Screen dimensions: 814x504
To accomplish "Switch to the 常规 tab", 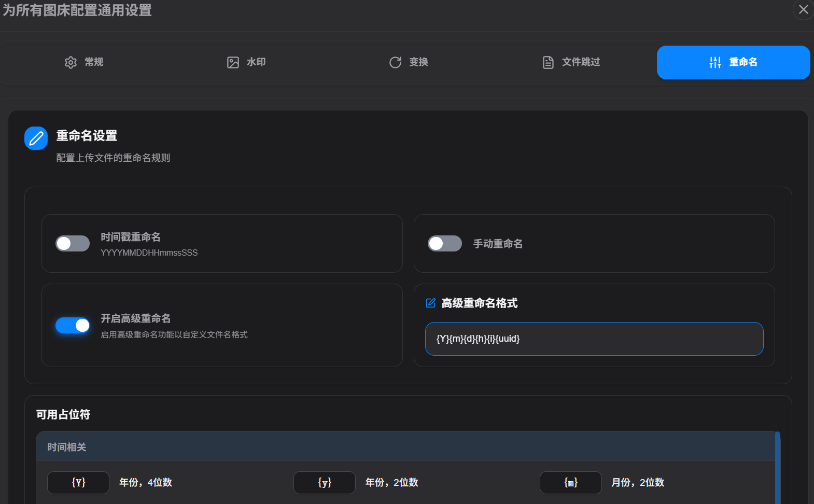I will tap(83, 62).
